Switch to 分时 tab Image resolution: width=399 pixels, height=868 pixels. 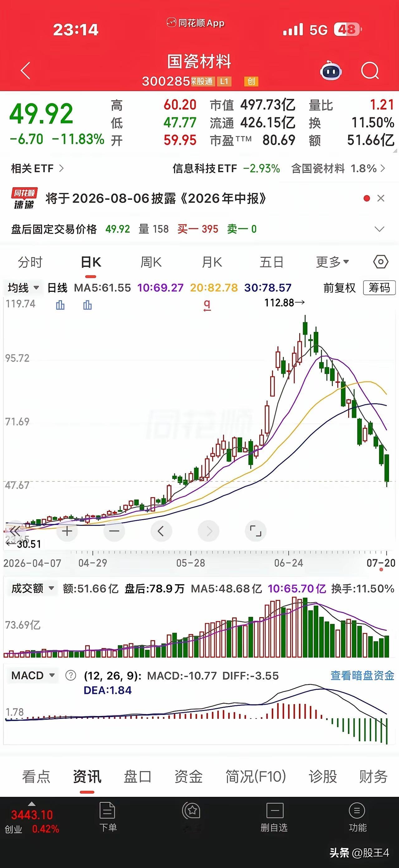(30, 262)
